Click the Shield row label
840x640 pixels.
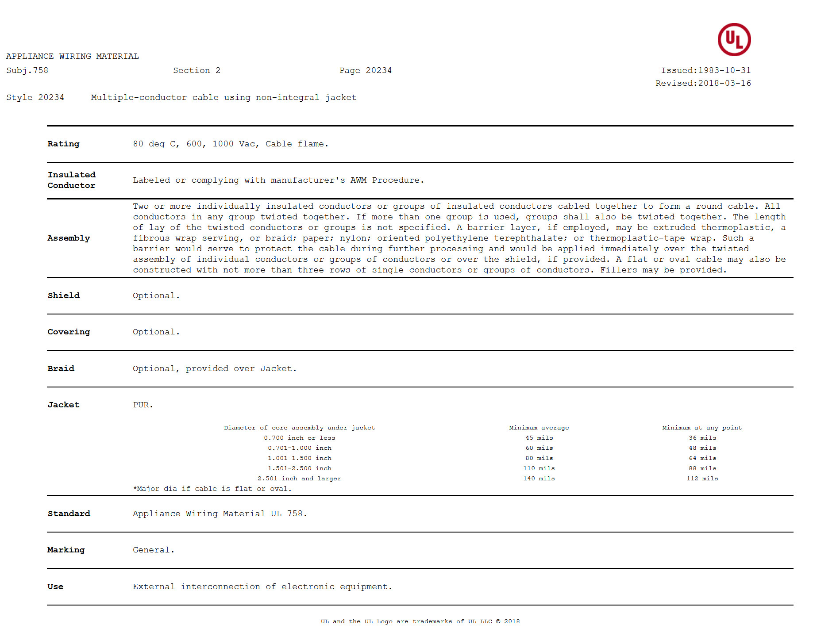[63, 295]
